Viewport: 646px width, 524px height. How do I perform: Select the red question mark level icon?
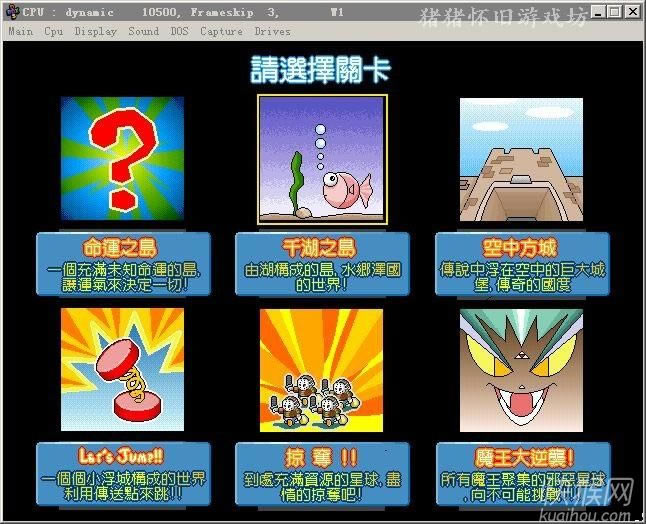122,158
